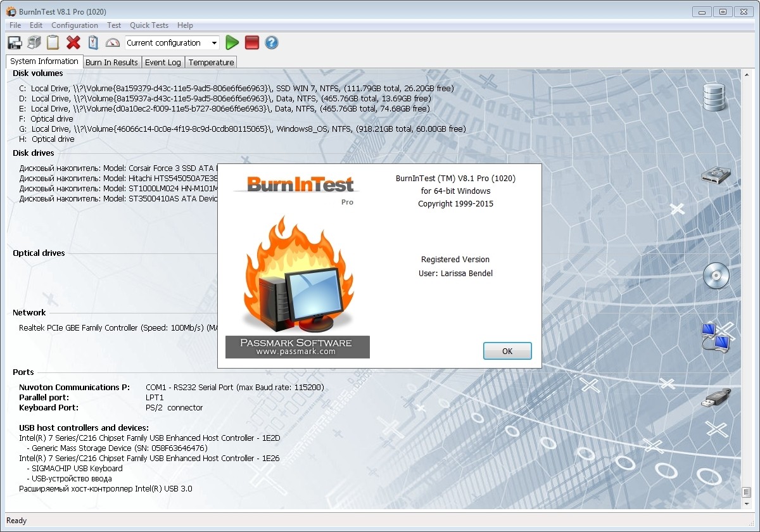Click the Save report floppy icon
760x532 pixels.
tap(15, 42)
